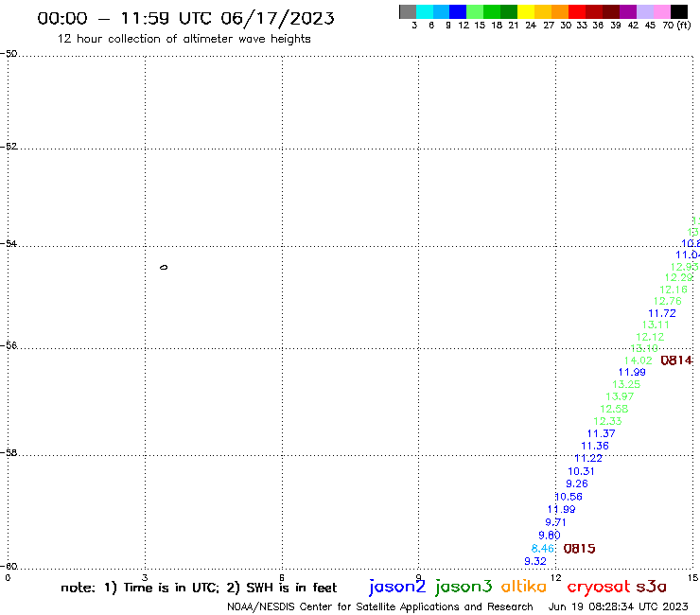Click the 13.25 wave height value
700x615 pixels.
point(626,384)
